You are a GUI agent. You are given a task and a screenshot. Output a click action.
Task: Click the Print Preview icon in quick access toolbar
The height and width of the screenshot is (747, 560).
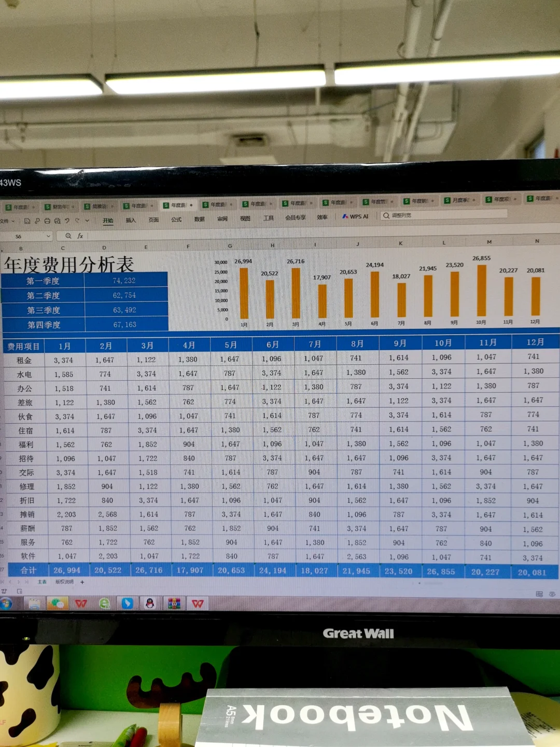pyautogui.click(x=57, y=221)
